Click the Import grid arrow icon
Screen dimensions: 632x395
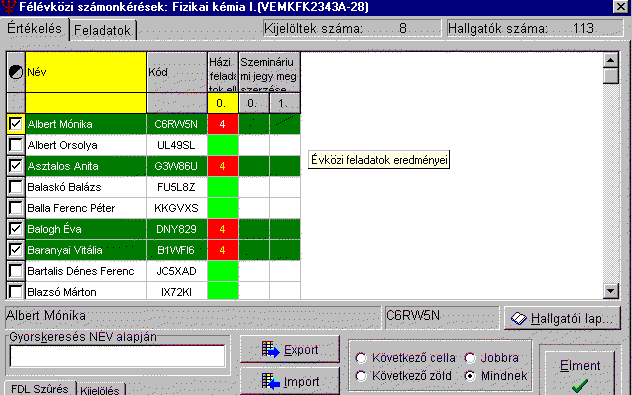(x=270, y=381)
